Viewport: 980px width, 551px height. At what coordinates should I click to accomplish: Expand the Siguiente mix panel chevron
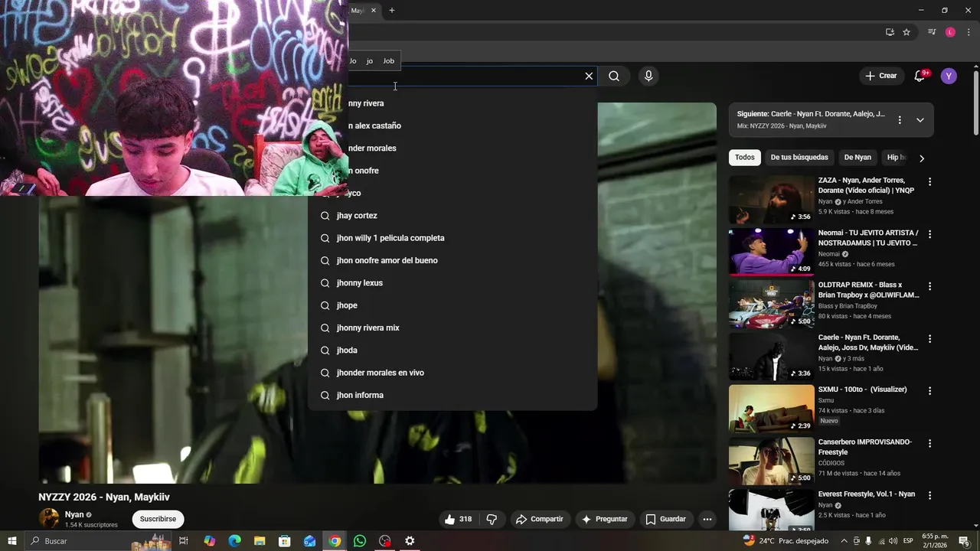pos(920,120)
